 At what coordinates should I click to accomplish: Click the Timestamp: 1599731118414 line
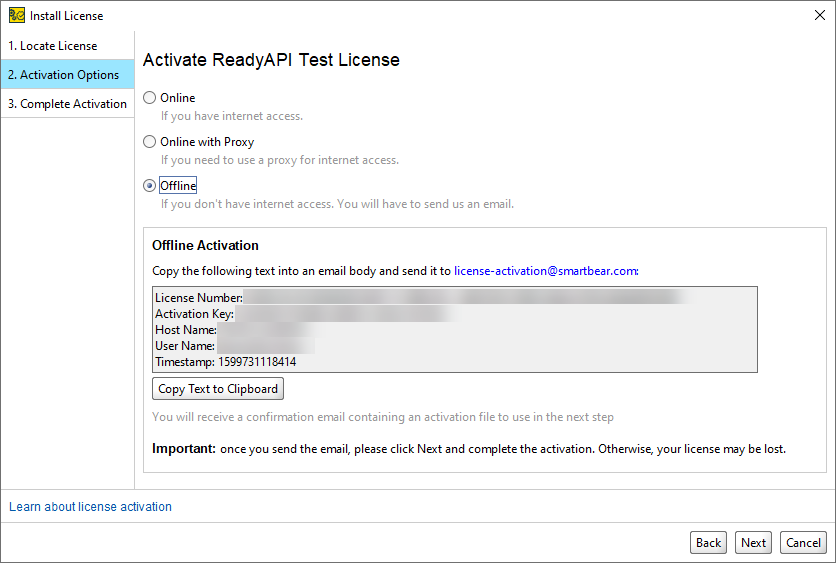tap(226, 362)
